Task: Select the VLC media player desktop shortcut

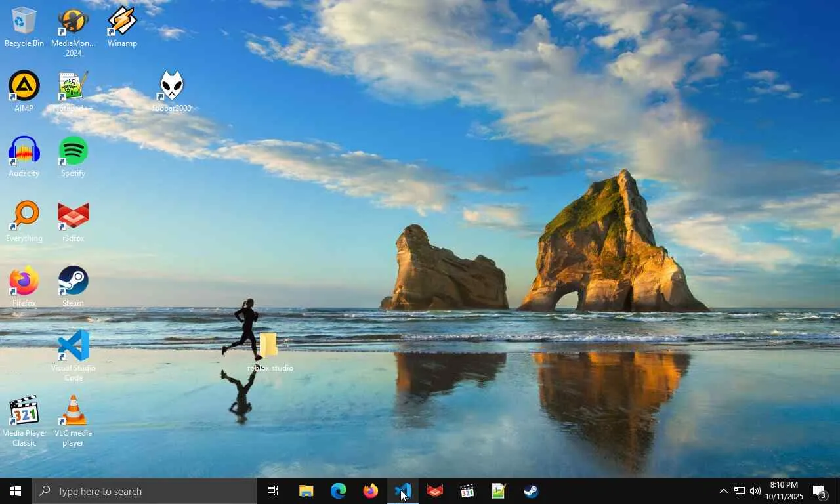Action: click(x=73, y=421)
